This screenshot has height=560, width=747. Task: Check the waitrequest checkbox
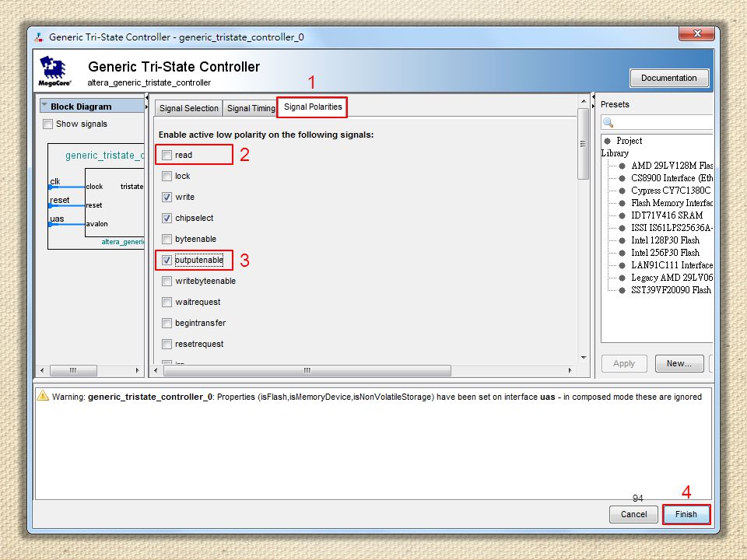[167, 302]
